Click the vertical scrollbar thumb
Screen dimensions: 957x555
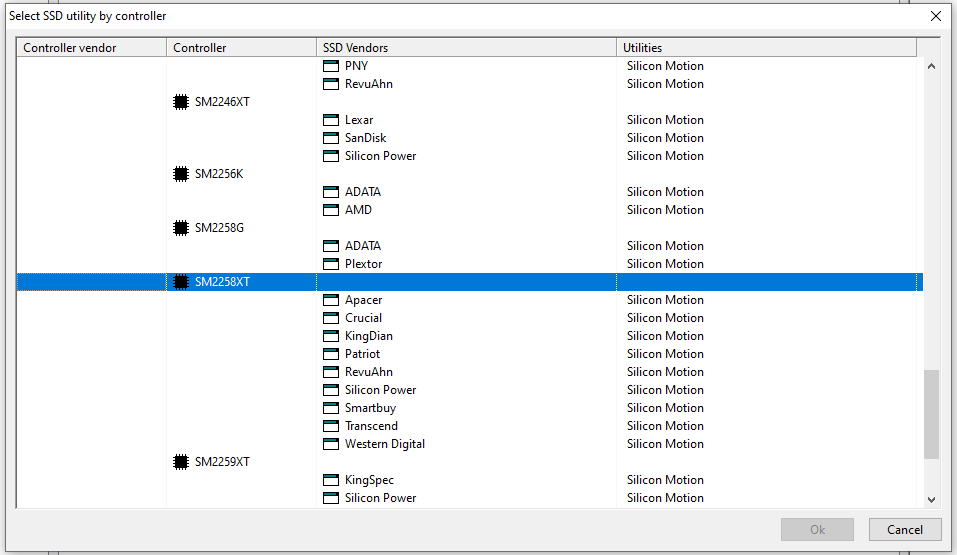(931, 414)
